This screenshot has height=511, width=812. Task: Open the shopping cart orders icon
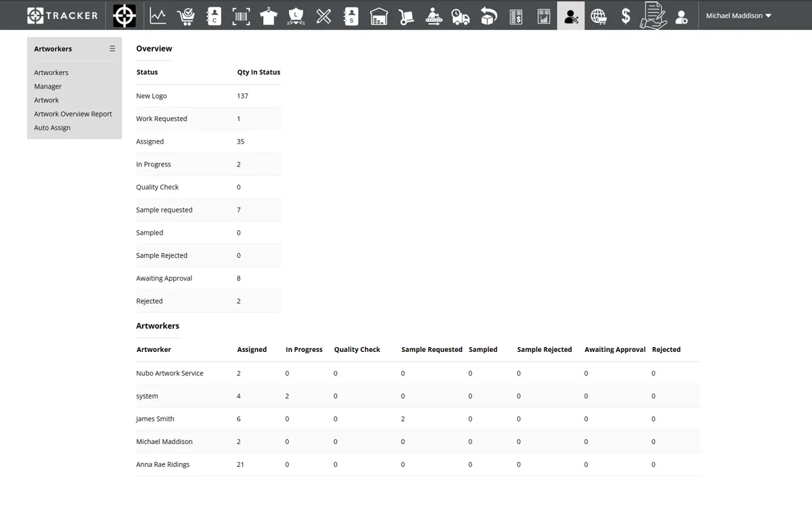[x=186, y=16]
